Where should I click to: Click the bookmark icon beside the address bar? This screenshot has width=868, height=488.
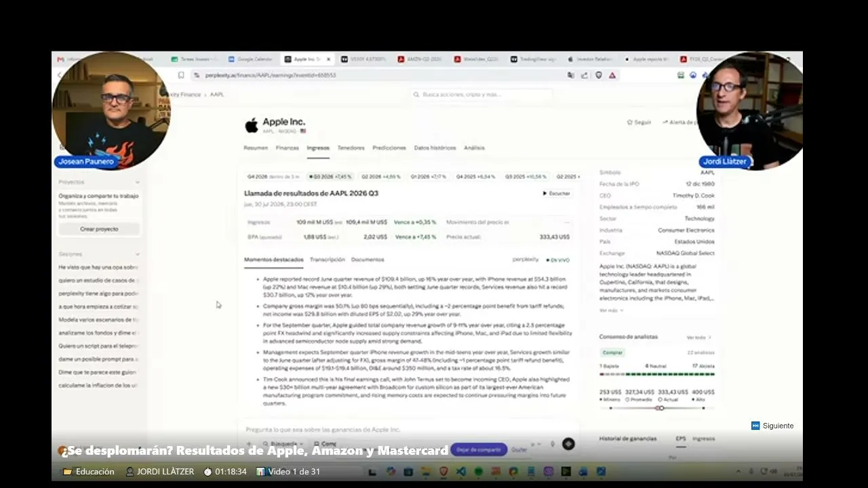click(x=181, y=75)
